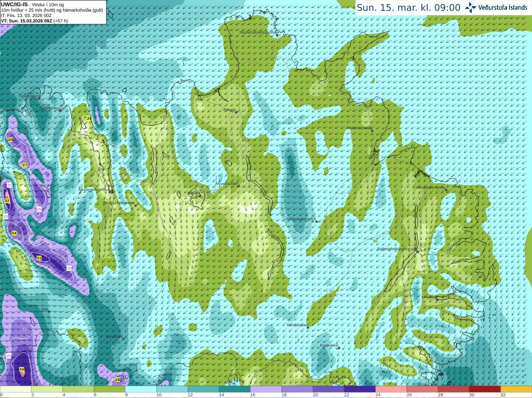Select the Ólafsfjörður station label

coord(49,108)
